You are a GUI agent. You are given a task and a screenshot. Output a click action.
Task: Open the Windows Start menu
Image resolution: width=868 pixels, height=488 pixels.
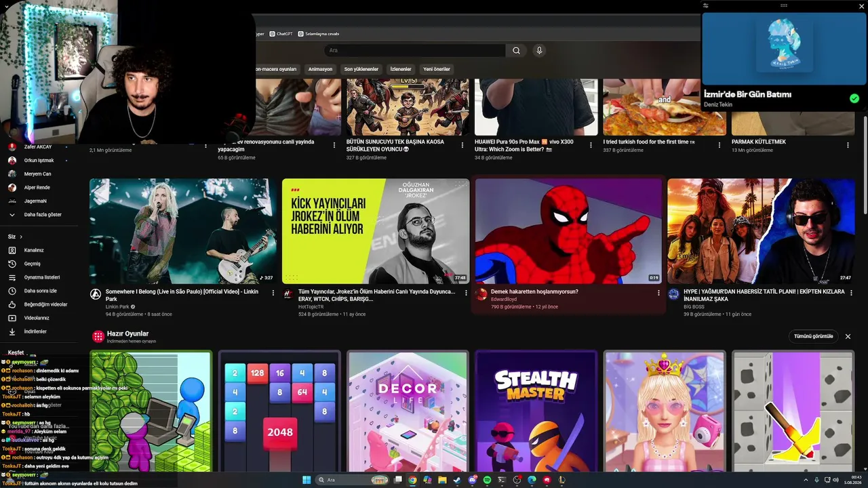point(307,480)
